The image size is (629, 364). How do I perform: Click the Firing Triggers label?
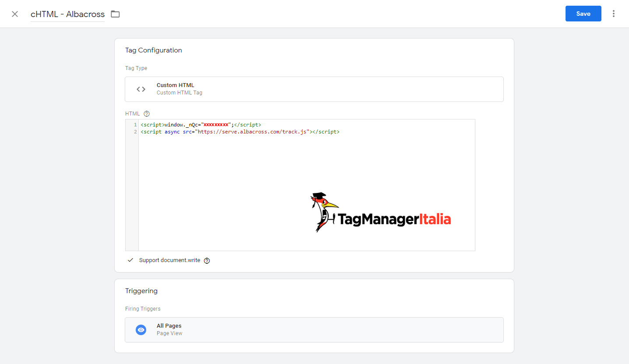[x=143, y=309]
